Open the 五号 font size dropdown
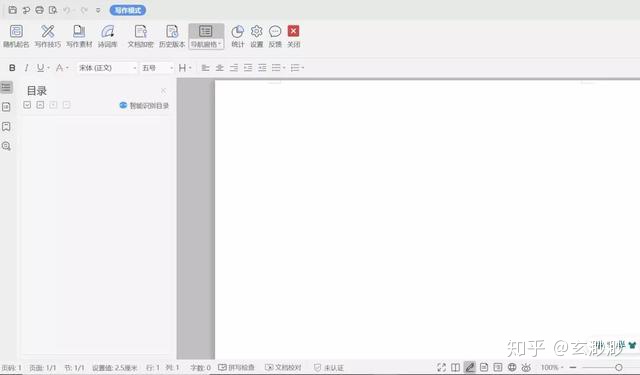 pos(158,68)
